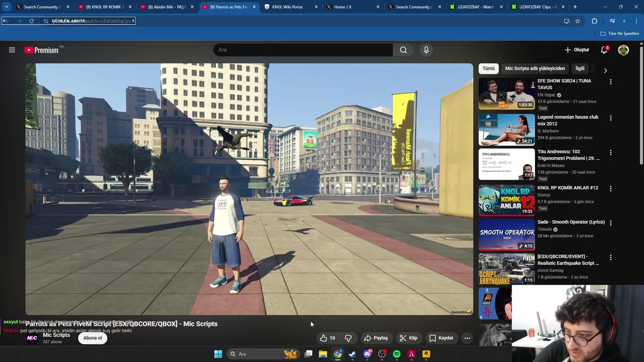Select the İlgili filter chip
The width and height of the screenshot is (644, 362).
point(580,68)
